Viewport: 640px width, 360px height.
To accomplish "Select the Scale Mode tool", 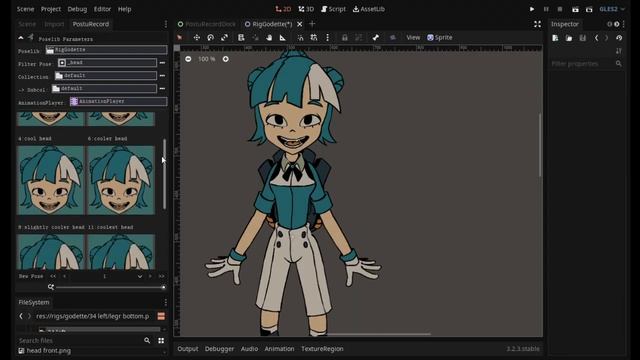I will 224,38.
